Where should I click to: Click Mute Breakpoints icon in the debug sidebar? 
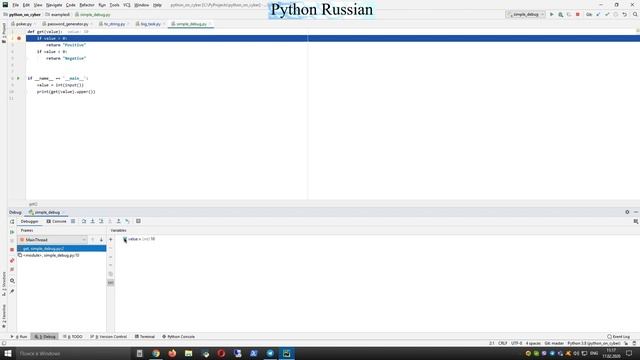(x=12, y=269)
